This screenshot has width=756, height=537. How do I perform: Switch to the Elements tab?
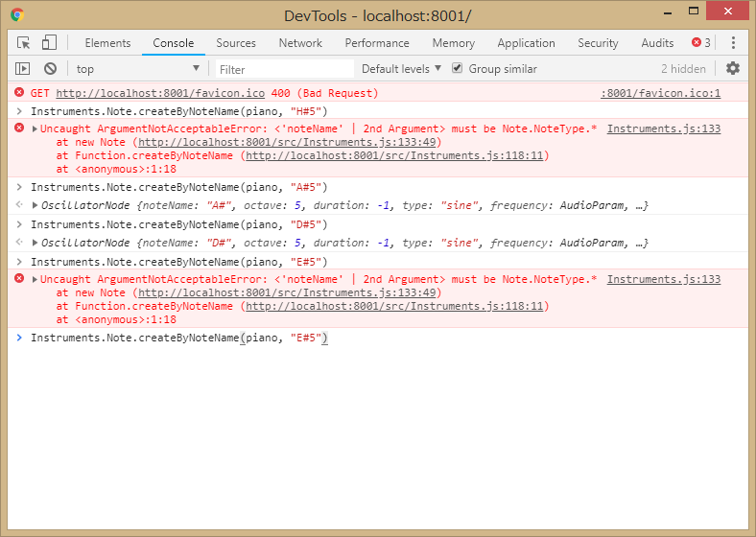click(107, 43)
